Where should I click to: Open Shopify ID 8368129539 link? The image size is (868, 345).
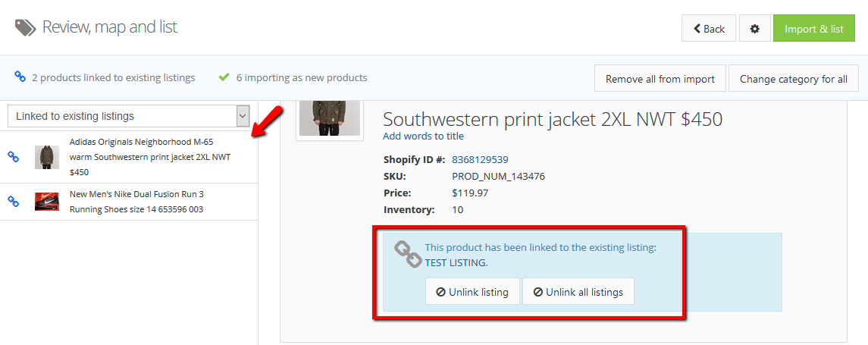(x=480, y=160)
